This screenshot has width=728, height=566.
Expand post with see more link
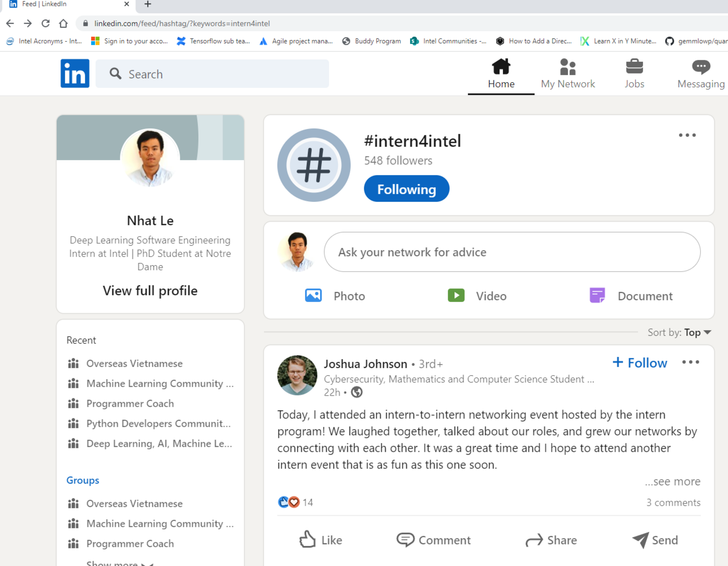pyautogui.click(x=673, y=481)
